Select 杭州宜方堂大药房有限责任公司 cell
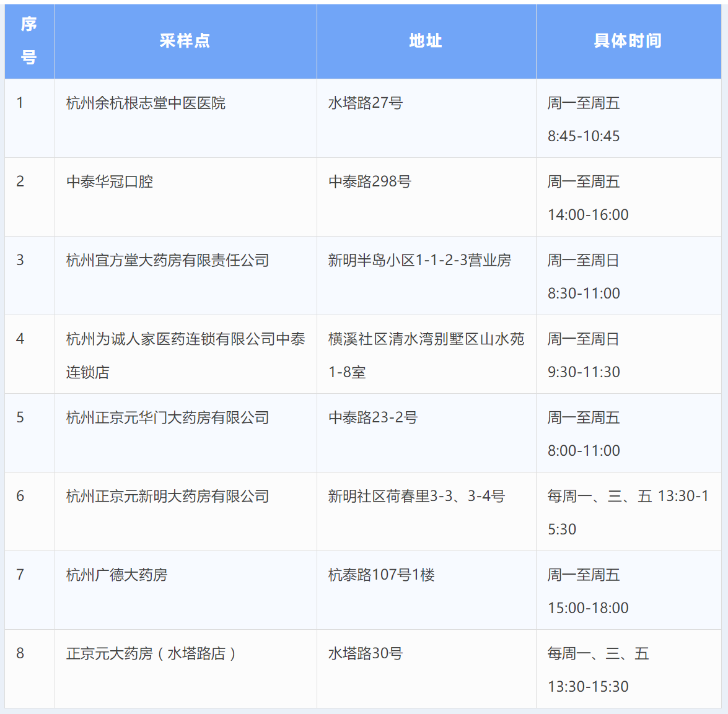 click(x=167, y=260)
